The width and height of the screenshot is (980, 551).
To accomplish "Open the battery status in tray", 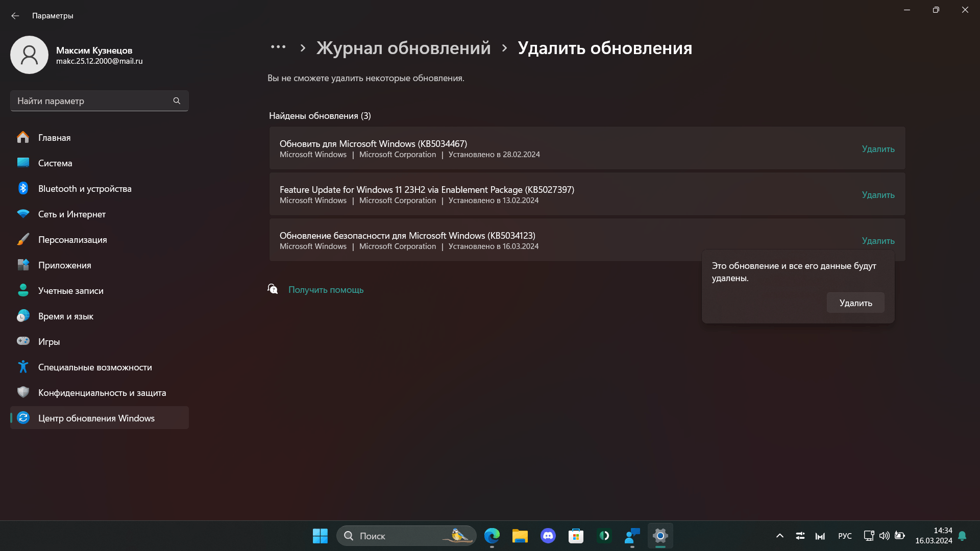I will [x=900, y=536].
